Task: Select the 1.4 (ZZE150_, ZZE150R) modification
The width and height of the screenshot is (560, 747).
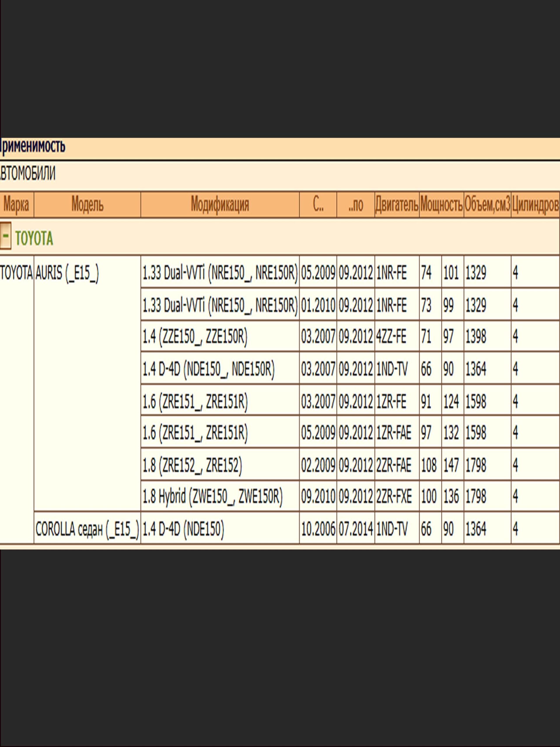Action: tap(195, 337)
